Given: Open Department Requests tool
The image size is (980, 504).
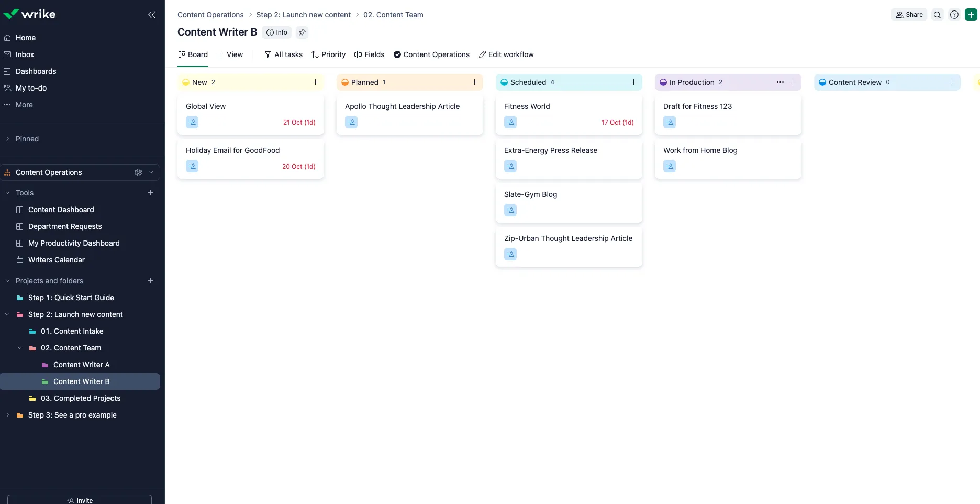Looking at the screenshot, I should [65, 226].
